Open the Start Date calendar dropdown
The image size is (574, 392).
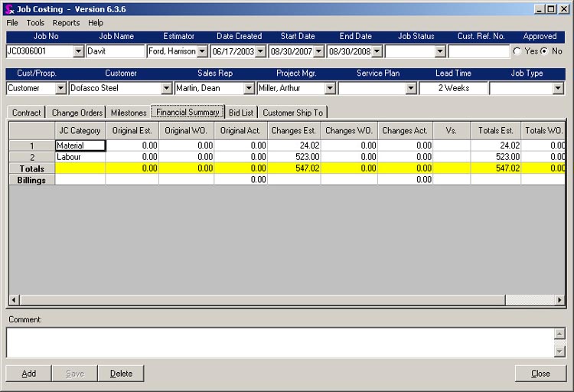319,51
